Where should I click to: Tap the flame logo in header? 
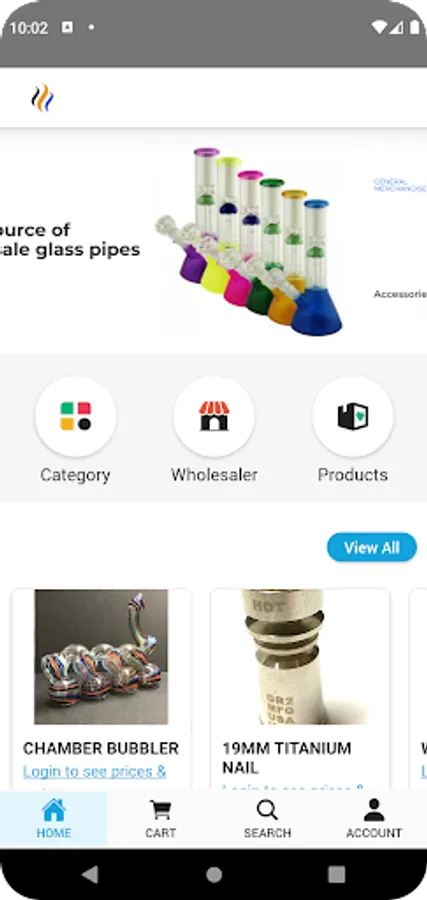point(42,98)
